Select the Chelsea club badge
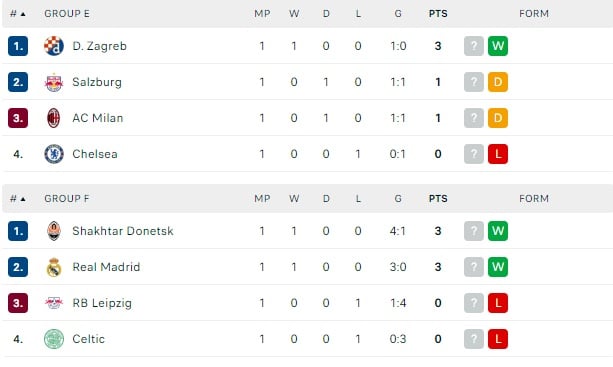This screenshot has width=613, height=367. [x=54, y=154]
